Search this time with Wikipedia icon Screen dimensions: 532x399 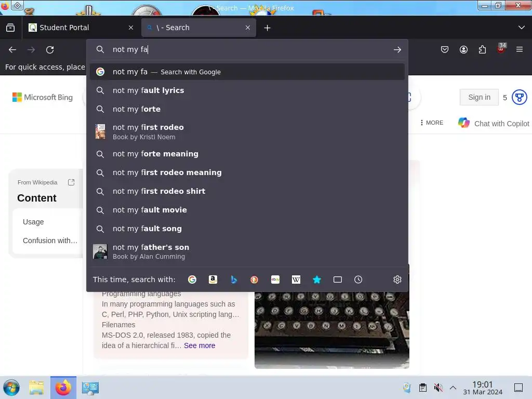296,280
